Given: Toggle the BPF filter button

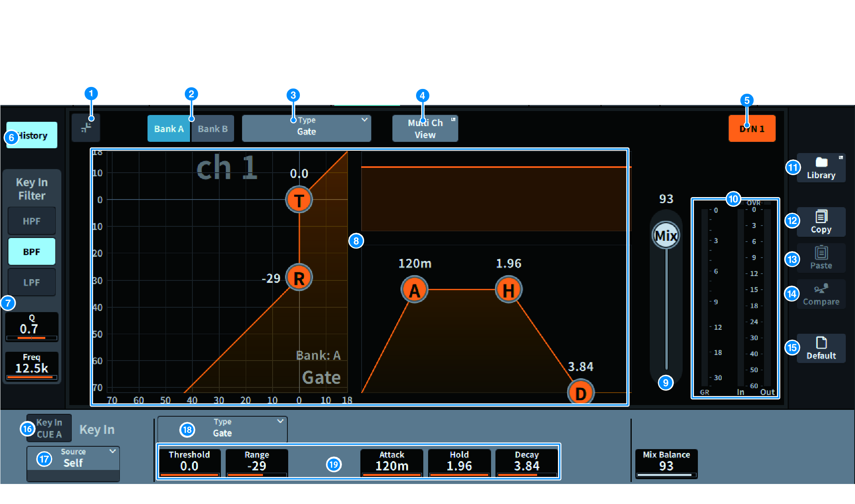Looking at the screenshot, I should coord(32,252).
